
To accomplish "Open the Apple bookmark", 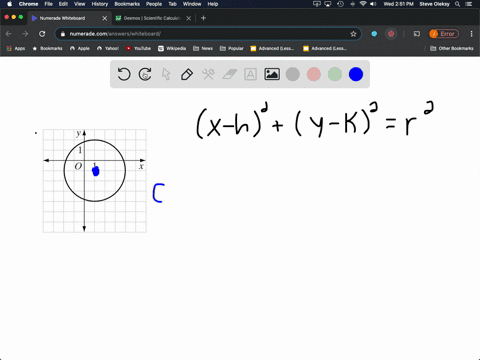I will 80,48.
